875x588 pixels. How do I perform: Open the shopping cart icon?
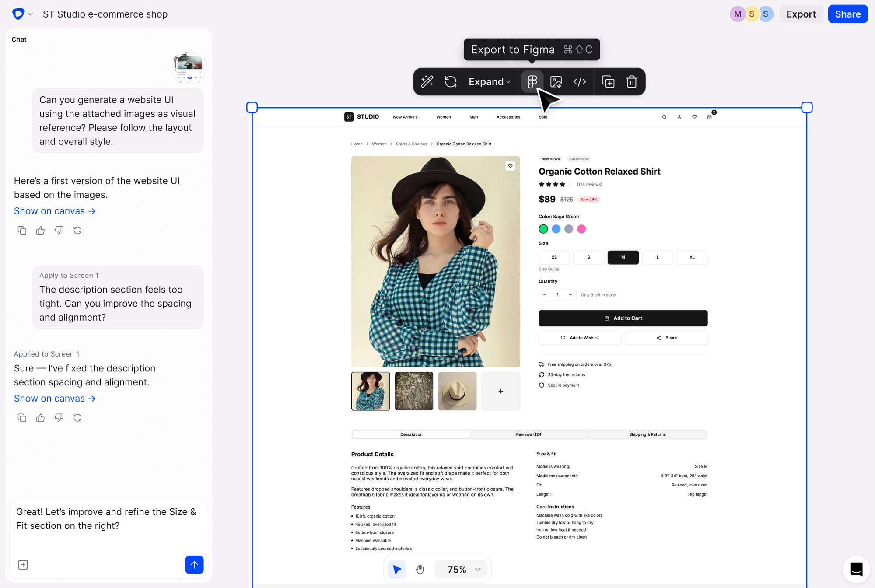click(710, 117)
